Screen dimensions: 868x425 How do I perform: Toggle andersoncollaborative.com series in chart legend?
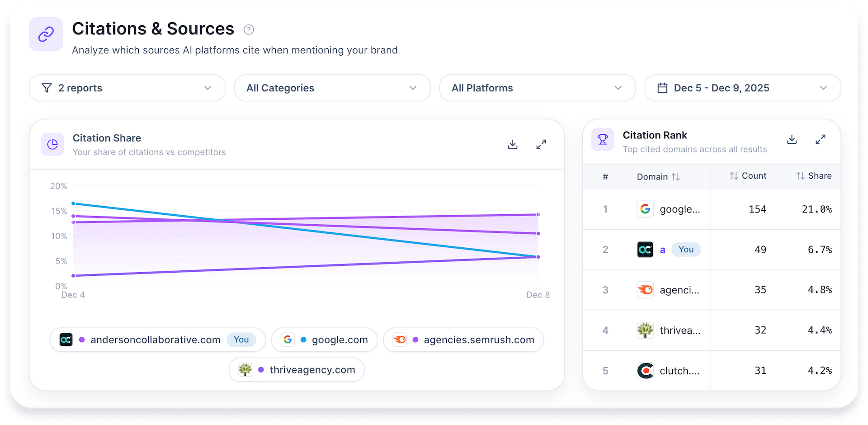coord(157,340)
